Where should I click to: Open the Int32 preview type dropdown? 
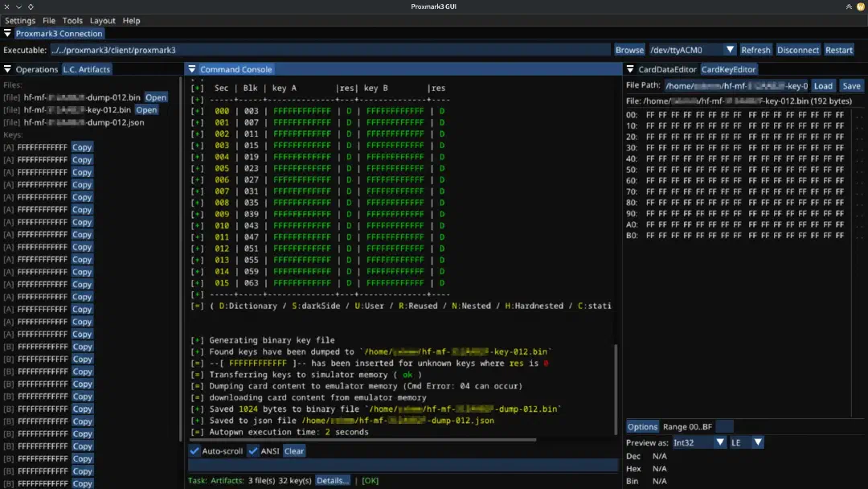coord(719,442)
